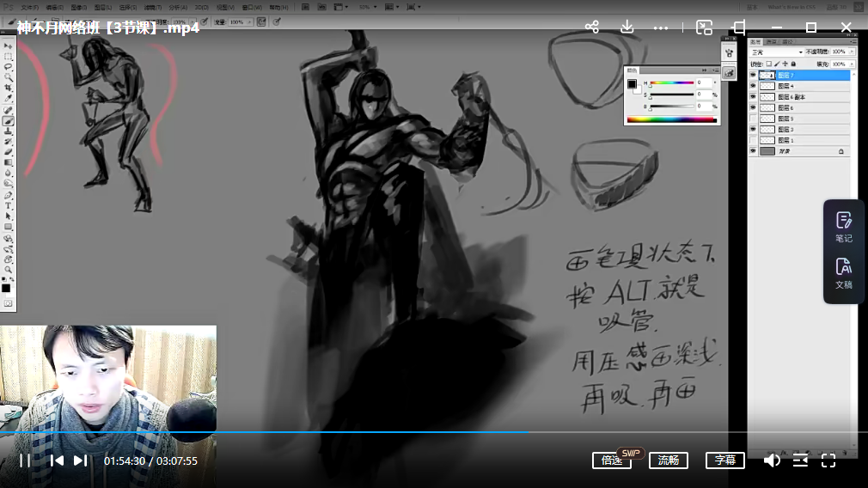The image size is (868, 488).
Task: Open layer opacity slider arrow
Action: click(852, 52)
